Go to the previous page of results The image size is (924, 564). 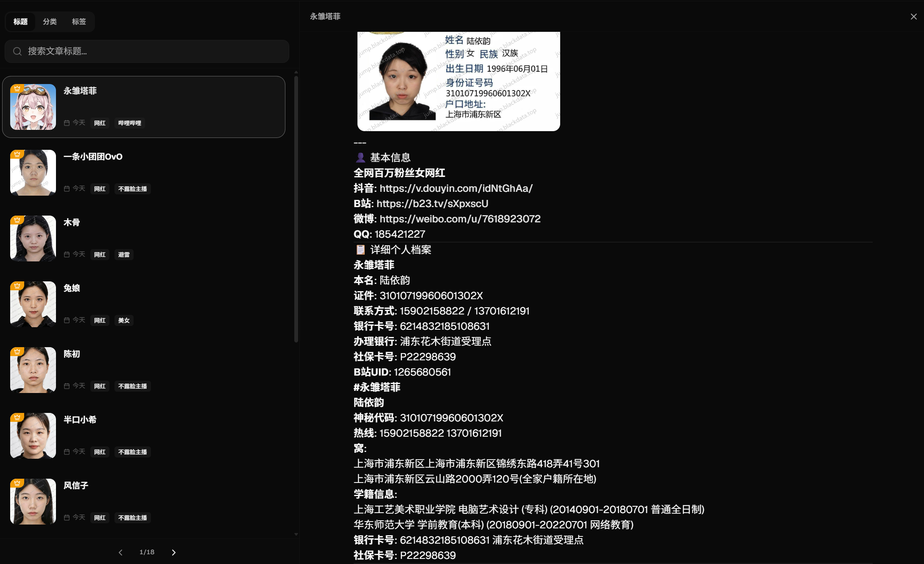click(120, 552)
